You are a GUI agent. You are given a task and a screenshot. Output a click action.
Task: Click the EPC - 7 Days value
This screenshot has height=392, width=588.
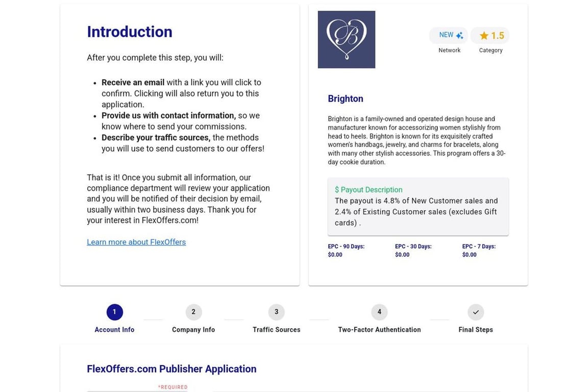point(469,255)
